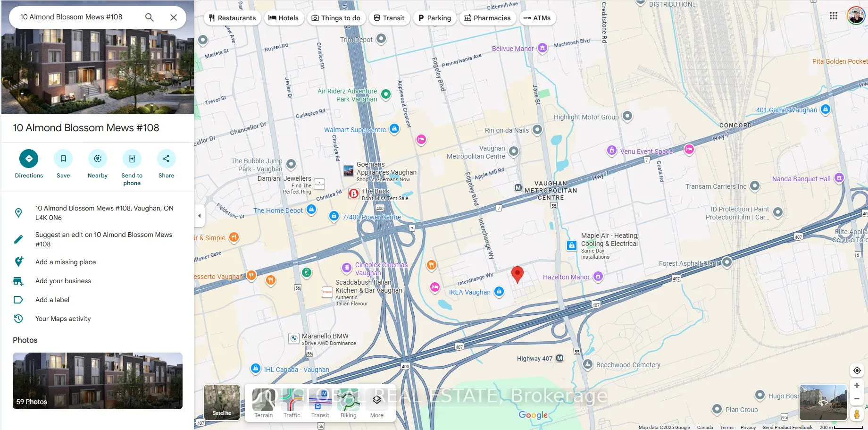Filter map by Restaurants
Viewport: 868px width, 430px height.
tap(232, 18)
